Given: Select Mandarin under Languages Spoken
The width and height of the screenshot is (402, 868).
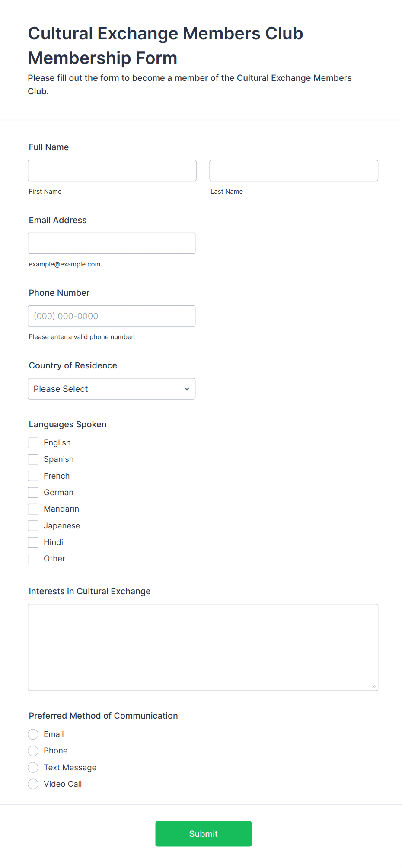Looking at the screenshot, I should [33, 509].
